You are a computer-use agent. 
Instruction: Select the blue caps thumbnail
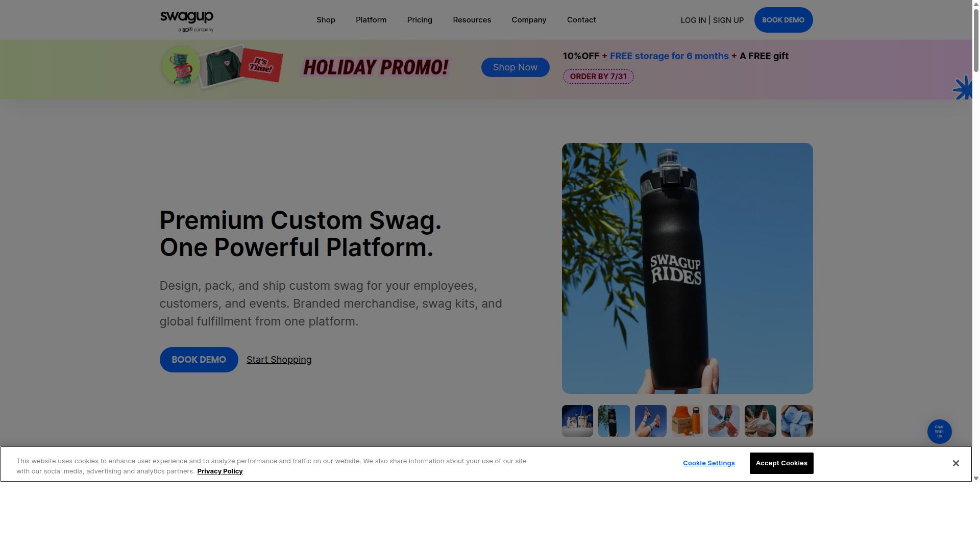coord(797,421)
